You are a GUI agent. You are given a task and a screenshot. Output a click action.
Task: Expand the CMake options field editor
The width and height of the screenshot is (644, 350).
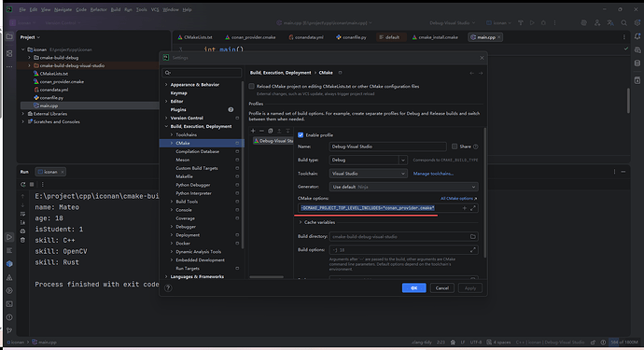click(473, 208)
